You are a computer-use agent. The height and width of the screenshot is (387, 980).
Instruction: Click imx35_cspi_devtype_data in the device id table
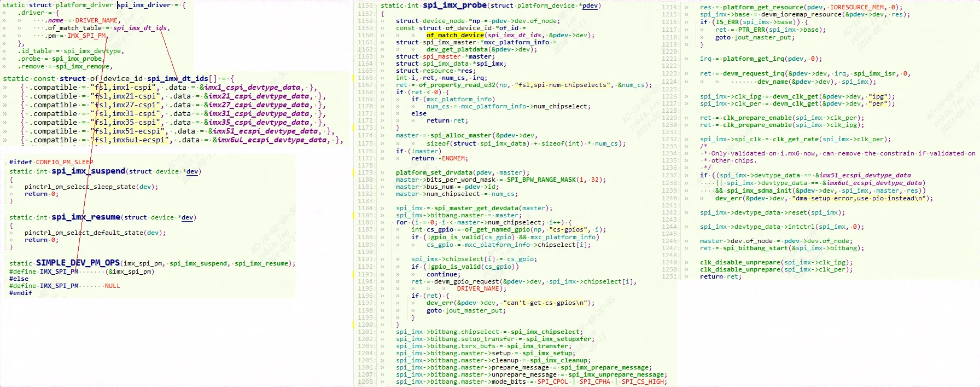[x=259, y=123]
